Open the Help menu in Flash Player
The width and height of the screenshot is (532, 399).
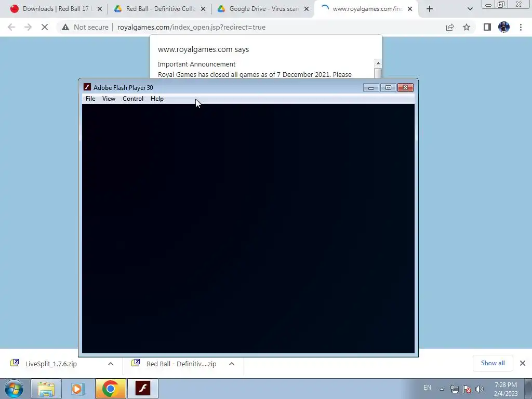click(157, 99)
